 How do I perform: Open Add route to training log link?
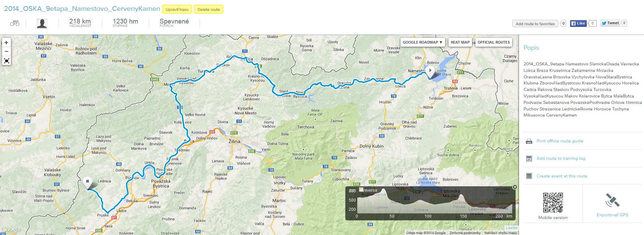[x=561, y=158]
